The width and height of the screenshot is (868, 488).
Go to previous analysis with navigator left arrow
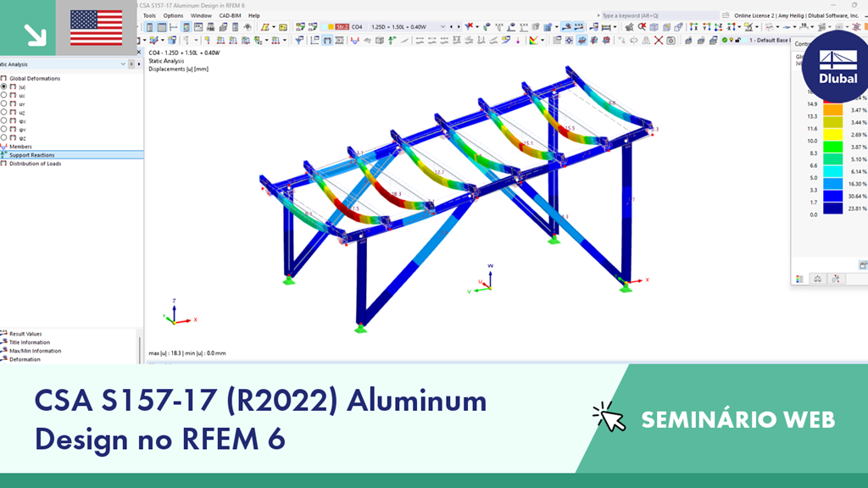pos(131,64)
